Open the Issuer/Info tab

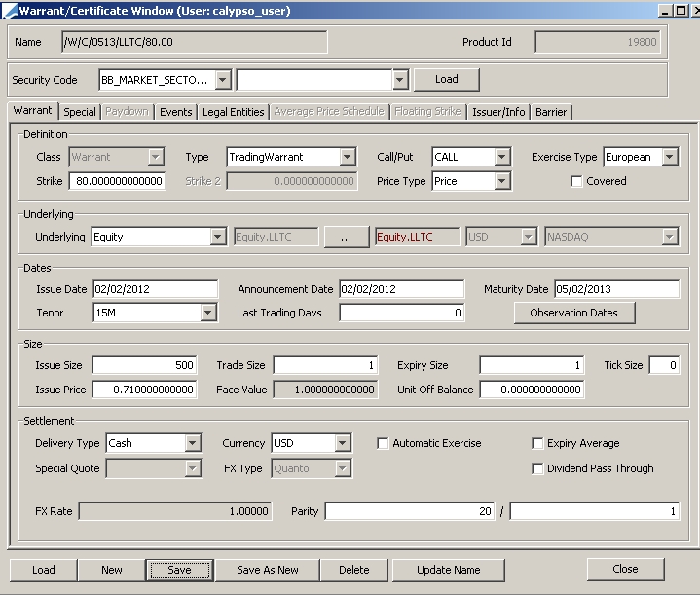pyautogui.click(x=498, y=112)
